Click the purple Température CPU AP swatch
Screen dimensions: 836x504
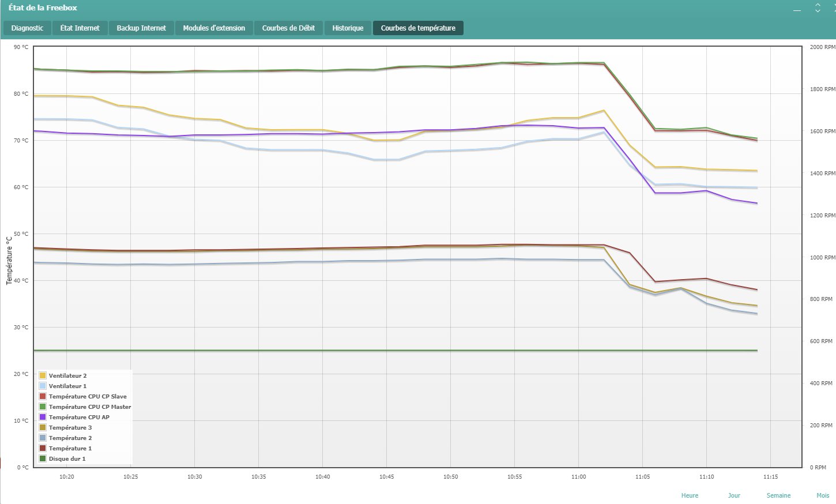pos(43,418)
